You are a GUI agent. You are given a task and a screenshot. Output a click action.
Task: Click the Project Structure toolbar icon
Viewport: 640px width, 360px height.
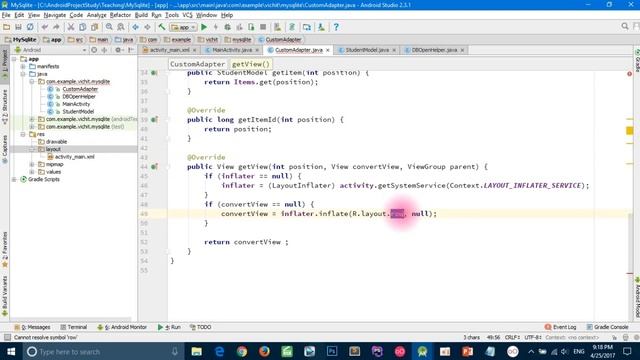[307, 27]
